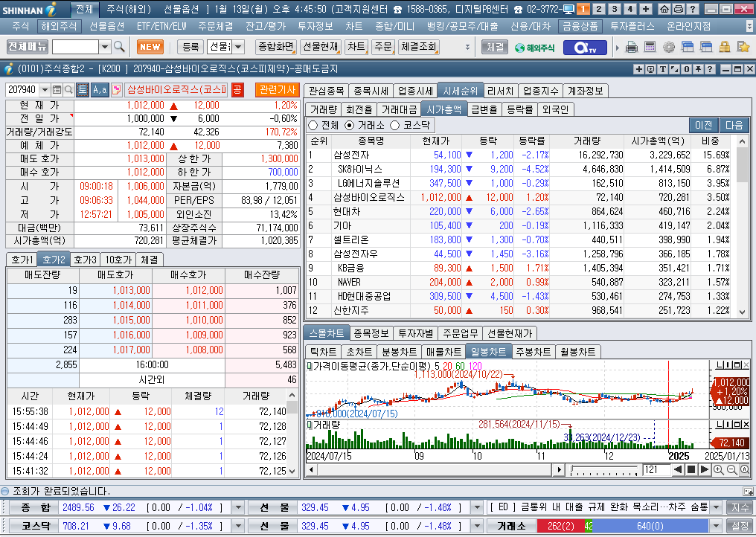Click the 등록 button in toolbar
This screenshot has width=756, height=537.
tap(190, 48)
